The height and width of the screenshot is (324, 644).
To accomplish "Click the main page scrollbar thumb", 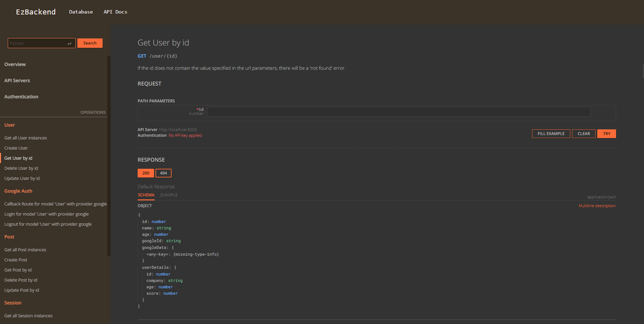I will [643, 71].
